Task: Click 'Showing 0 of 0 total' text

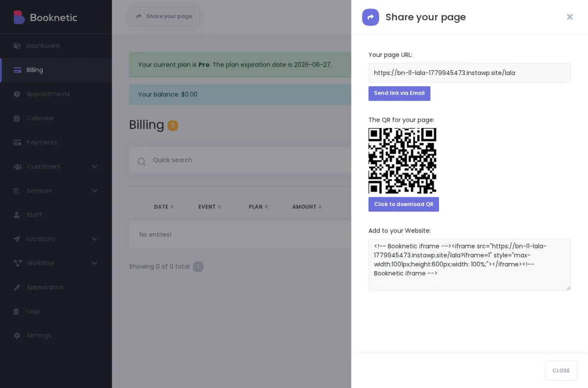Action: click(159, 266)
